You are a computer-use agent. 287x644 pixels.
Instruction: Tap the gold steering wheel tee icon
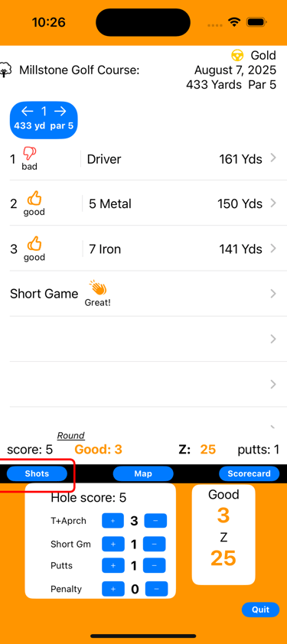click(x=236, y=55)
